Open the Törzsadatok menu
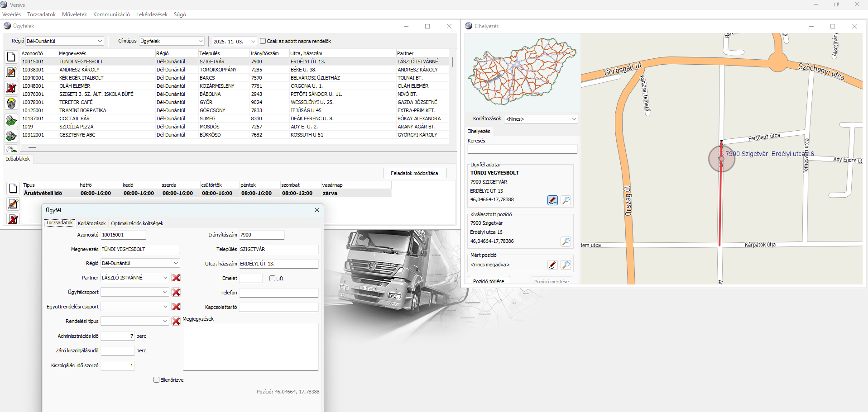This screenshot has height=412, width=868. (x=41, y=14)
